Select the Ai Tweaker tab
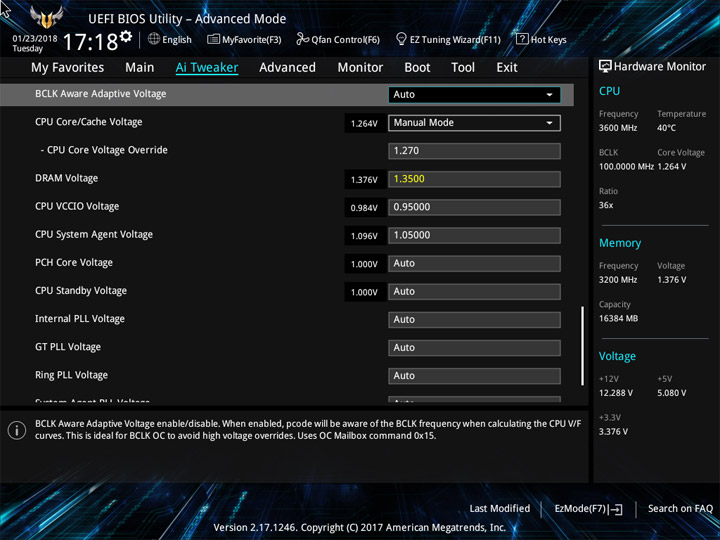Viewport: 720px width, 540px height. point(207,68)
